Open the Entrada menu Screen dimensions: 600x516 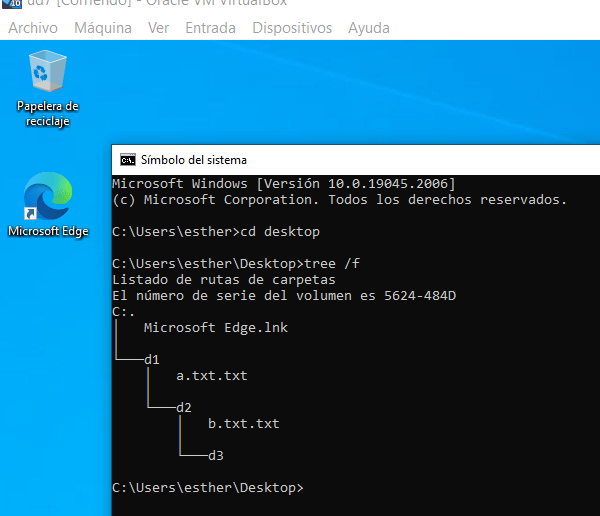click(x=210, y=28)
